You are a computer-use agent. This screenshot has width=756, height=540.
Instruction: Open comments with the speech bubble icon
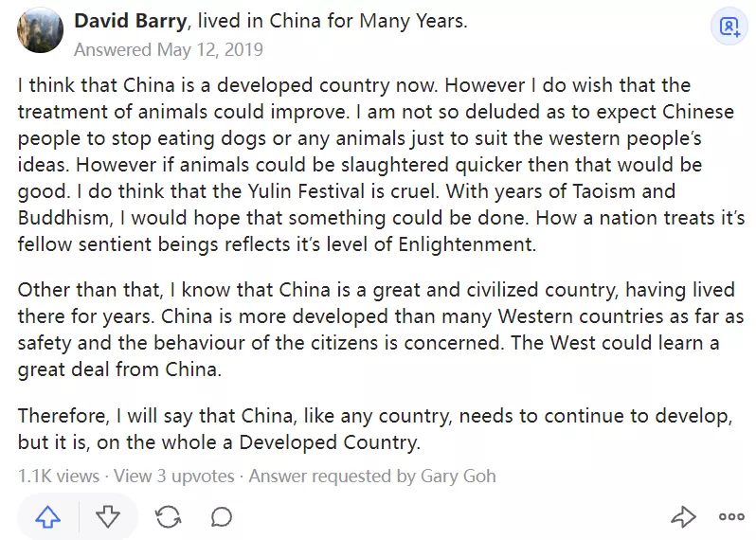[x=222, y=516]
